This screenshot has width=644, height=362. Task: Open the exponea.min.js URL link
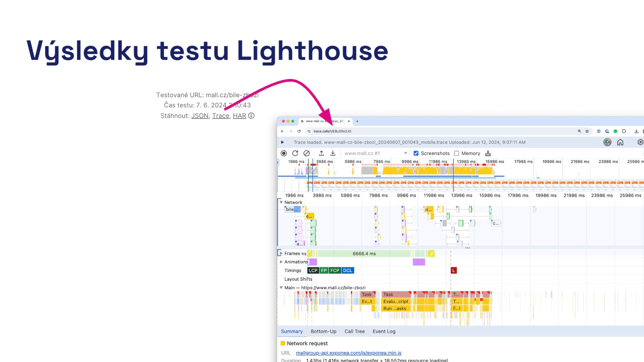[349, 353]
